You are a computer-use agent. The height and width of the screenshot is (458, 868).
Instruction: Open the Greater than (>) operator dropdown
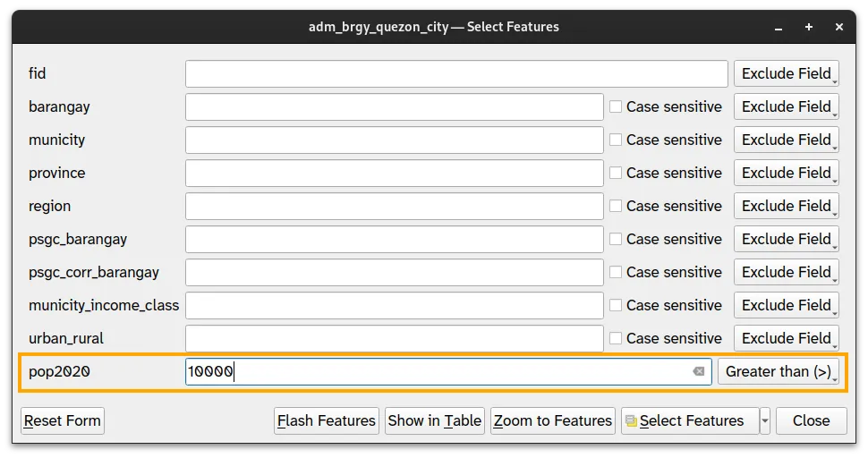[778, 371]
